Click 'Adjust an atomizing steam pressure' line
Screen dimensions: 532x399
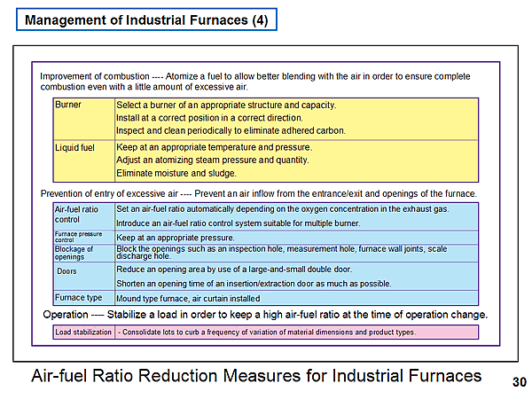213,160
